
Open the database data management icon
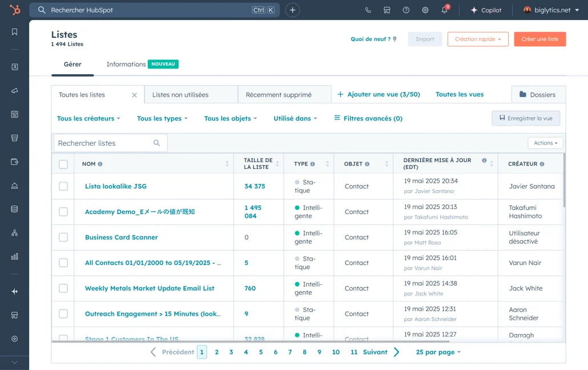click(15, 209)
